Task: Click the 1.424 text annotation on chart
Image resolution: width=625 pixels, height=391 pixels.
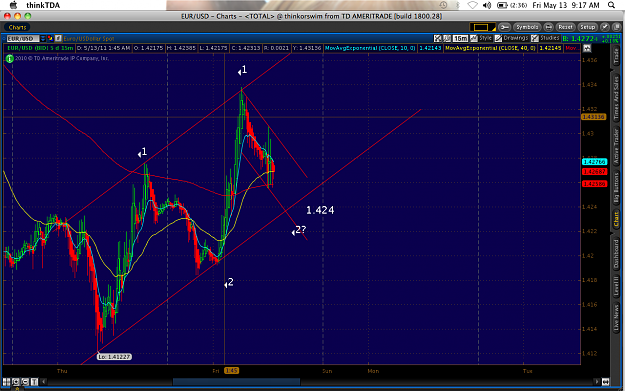Action: [x=320, y=210]
